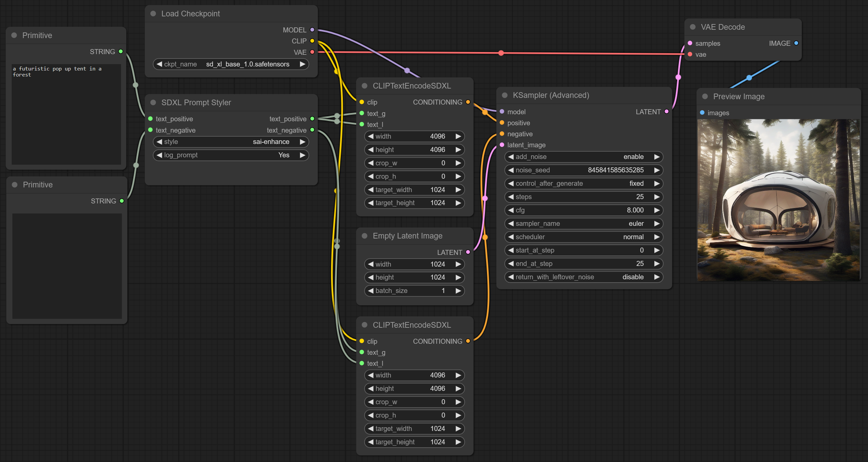Click the Load Checkpoint MODEL output socket
This screenshot has width=868, height=462.
(312, 30)
